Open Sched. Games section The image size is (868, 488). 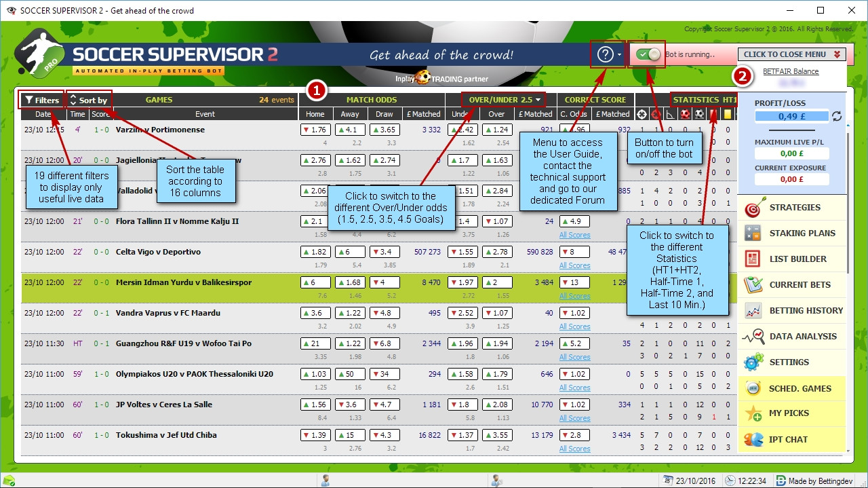tap(791, 388)
